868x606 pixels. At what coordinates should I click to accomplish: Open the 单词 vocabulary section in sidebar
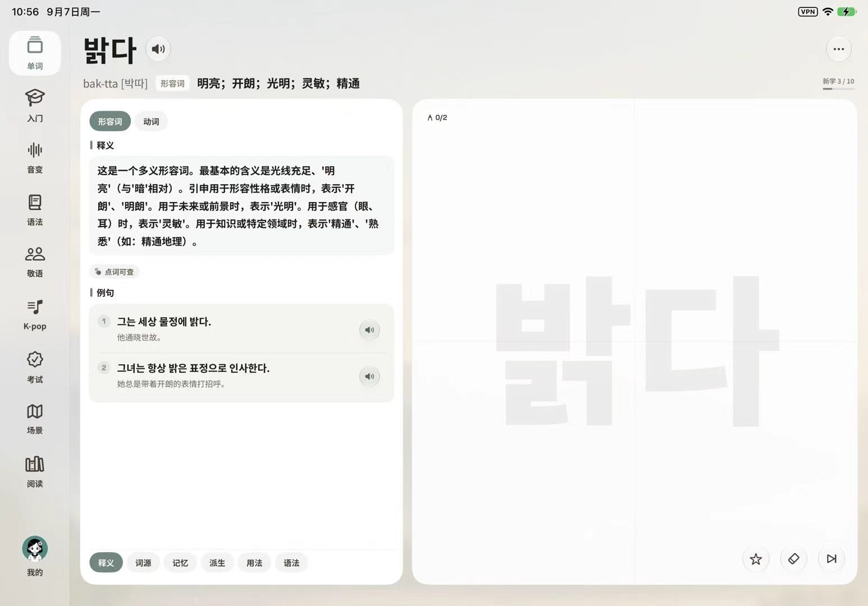click(35, 53)
